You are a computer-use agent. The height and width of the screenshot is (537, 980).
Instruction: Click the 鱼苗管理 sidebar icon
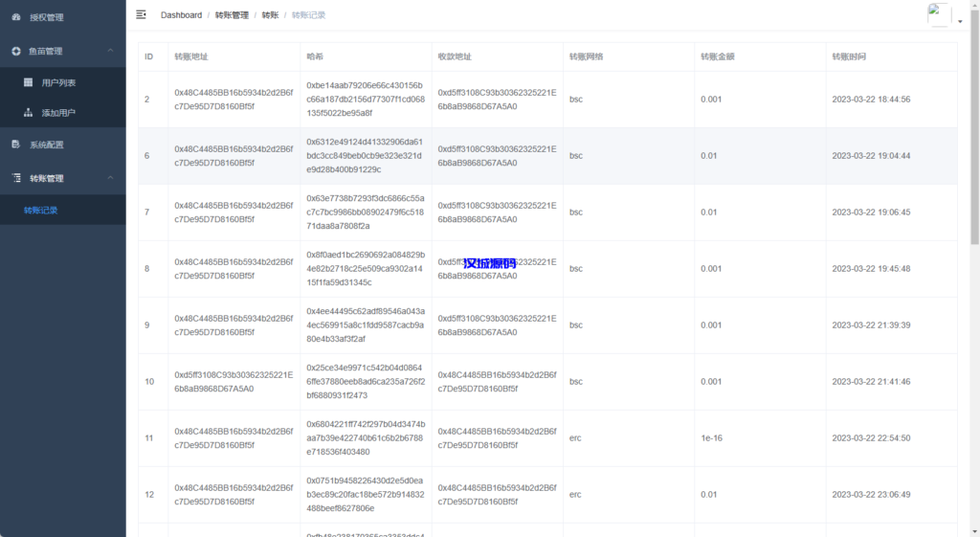tap(15, 51)
